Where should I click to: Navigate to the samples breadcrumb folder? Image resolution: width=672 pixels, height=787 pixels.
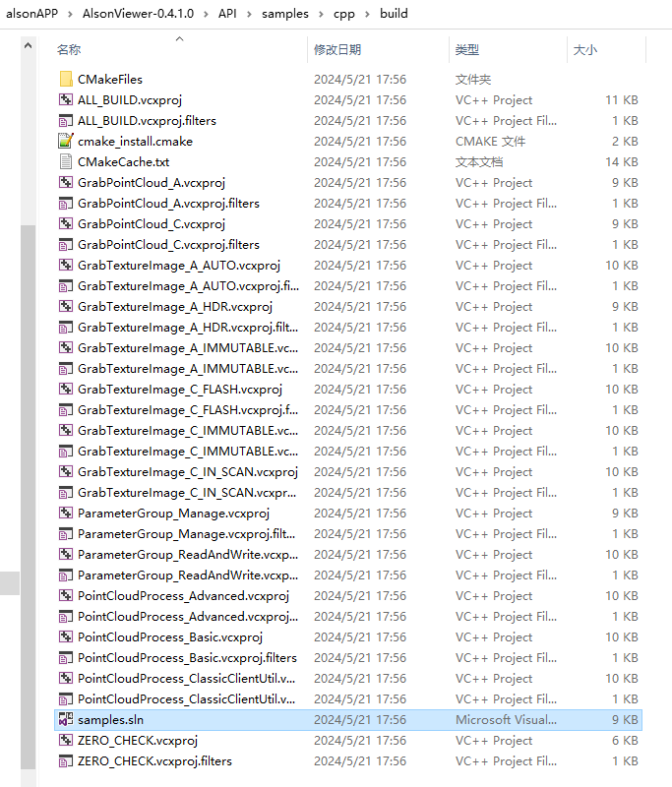[284, 14]
